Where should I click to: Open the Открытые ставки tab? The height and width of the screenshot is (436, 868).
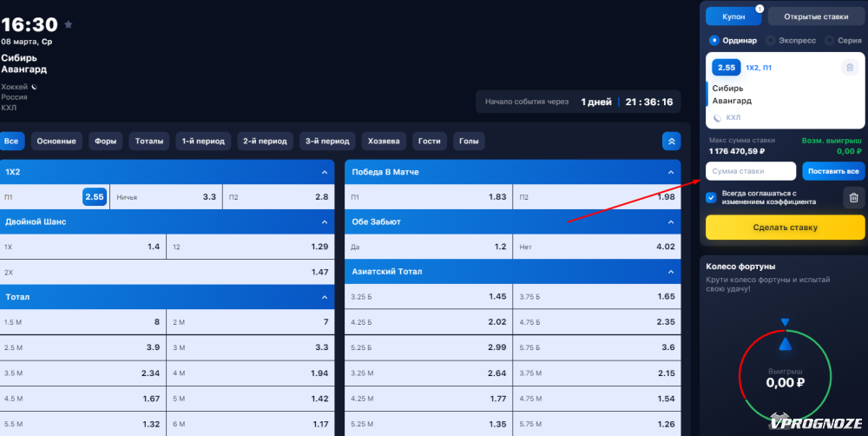click(x=816, y=17)
